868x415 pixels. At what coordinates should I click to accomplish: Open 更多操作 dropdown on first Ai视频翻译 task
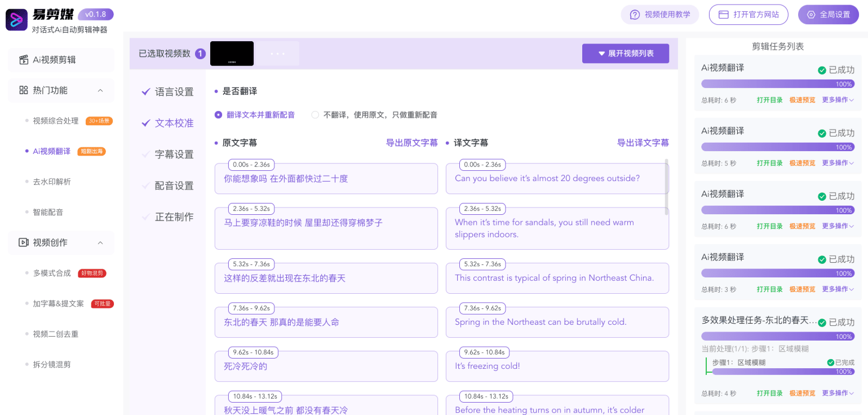point(838,100)
